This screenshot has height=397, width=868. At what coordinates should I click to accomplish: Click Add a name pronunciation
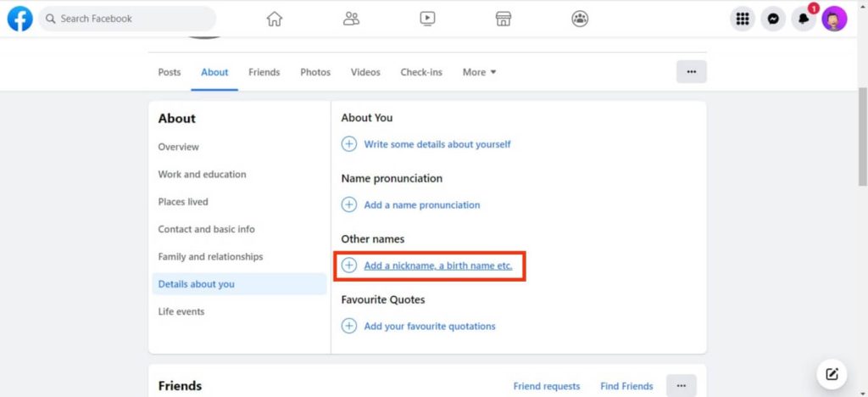pyautogui.click(x=422, y=205)
